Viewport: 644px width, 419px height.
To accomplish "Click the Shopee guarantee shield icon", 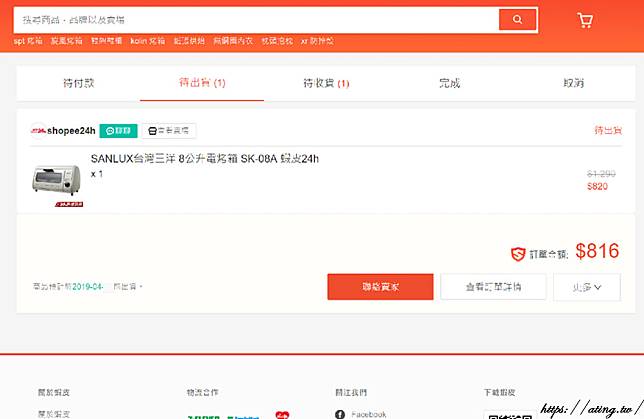I will tap(518, 254).
